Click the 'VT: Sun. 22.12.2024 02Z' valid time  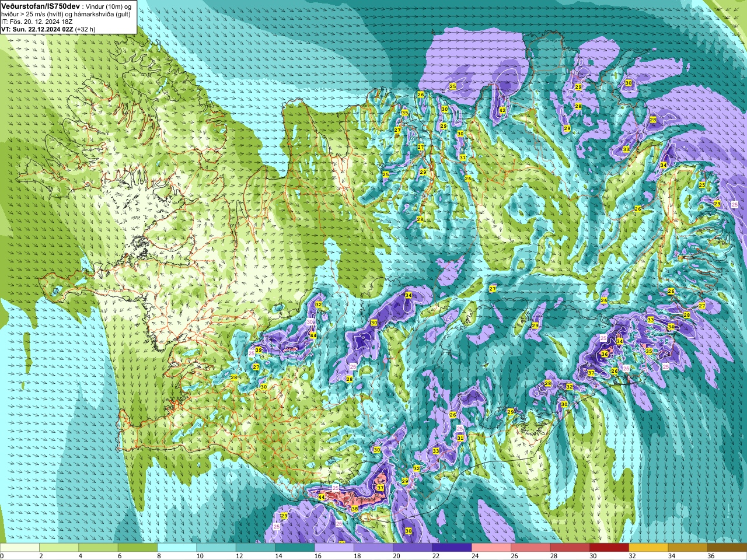(x=37, y=29)
